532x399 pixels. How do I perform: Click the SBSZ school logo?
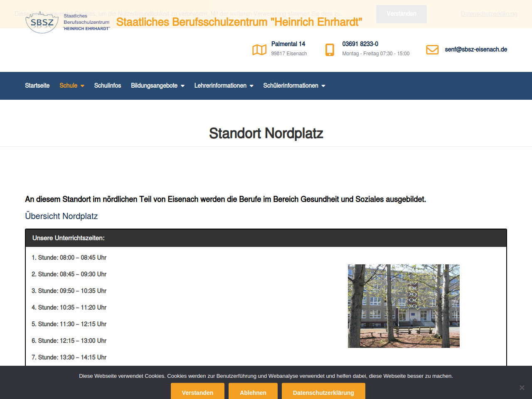pos(68,22)
